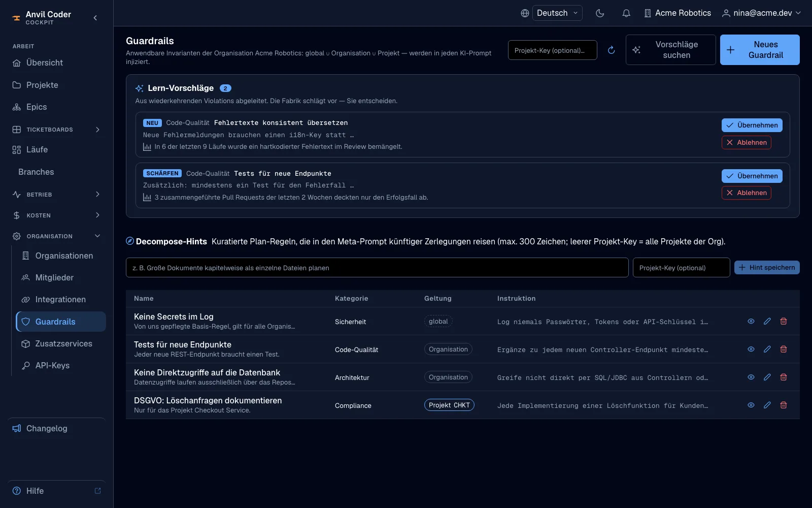Screen dimensions: 812x508
Task: Click the Organisation badge in Tests für neue Endpunkte row
Action: click(448, 349)
